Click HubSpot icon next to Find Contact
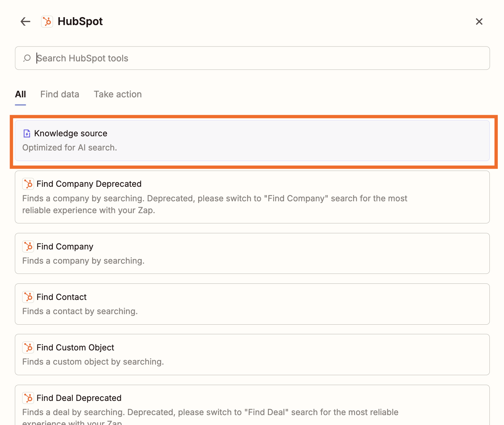The height and width of the screenshot is (425, 504). pos(28,297)
